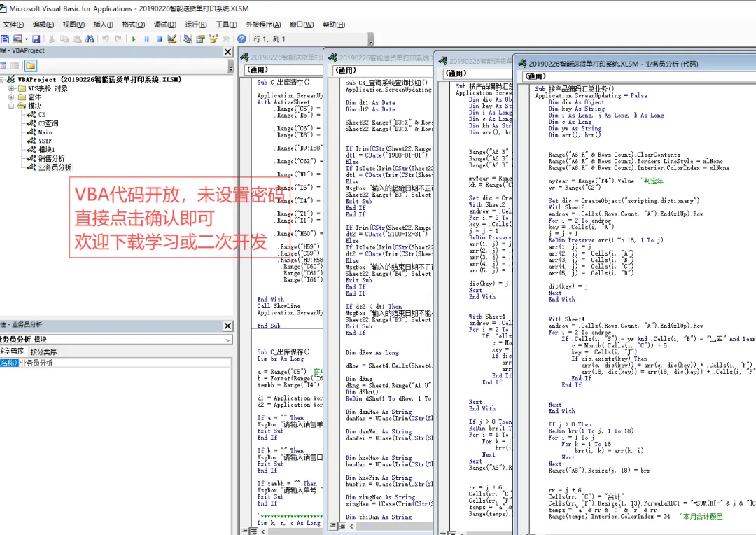Open Object Browser toolbar icon

213,39
